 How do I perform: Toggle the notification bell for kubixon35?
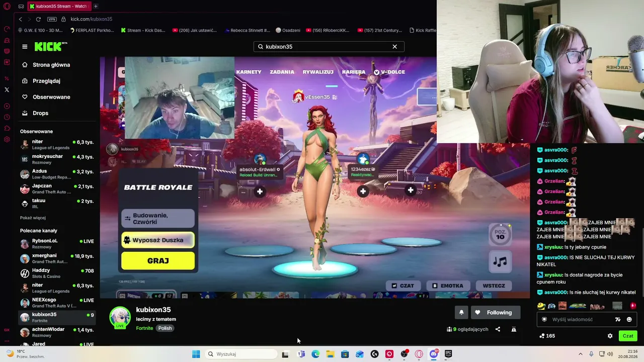coord(461,313)
